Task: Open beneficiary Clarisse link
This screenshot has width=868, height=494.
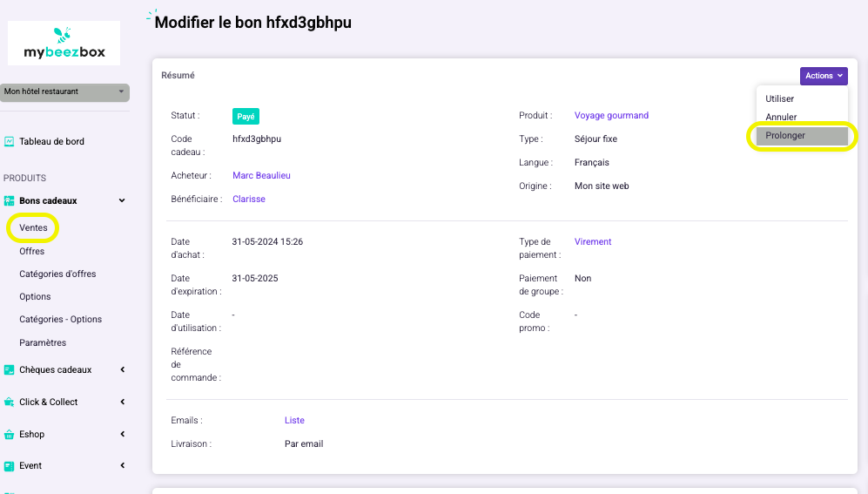Action: (x=248, y=199)
